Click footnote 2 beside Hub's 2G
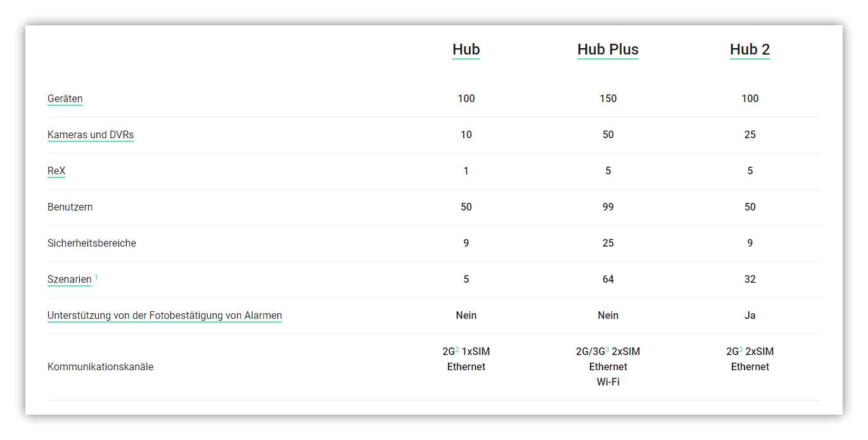The height and width of the screenshot is (440, 868). 457,349
